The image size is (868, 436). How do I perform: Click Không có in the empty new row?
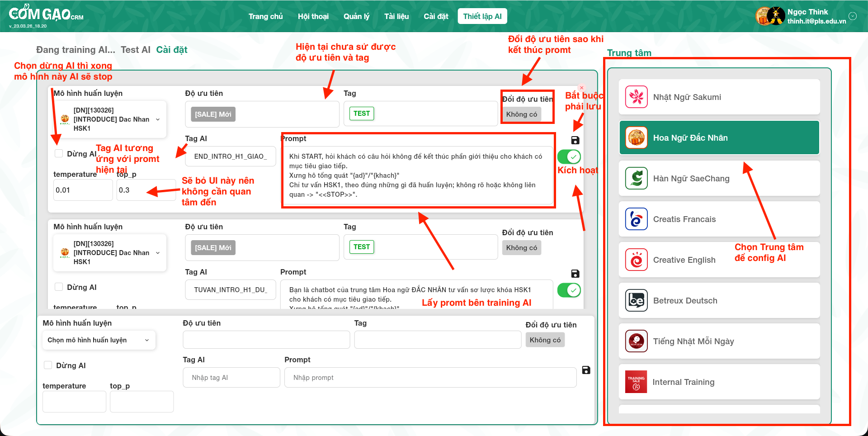click(x=545, y=340)
